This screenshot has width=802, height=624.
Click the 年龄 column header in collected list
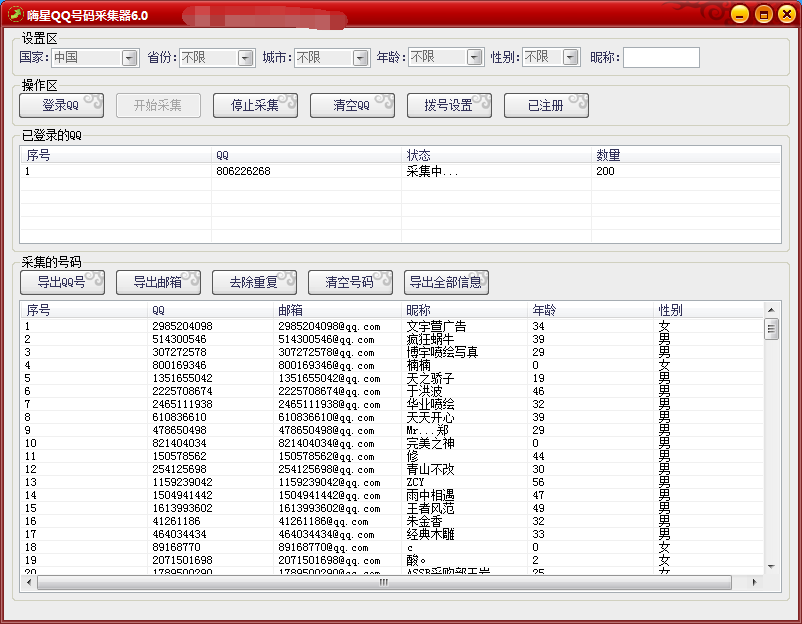point(590,310)
